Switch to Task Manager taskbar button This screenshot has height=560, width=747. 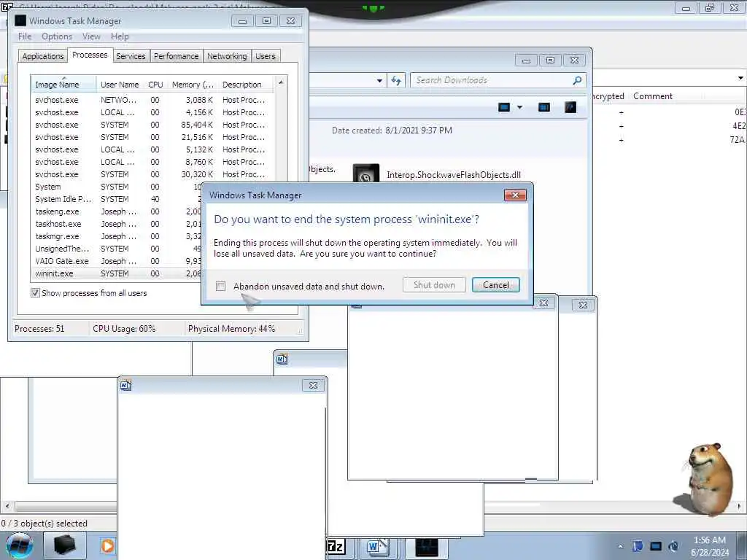coord(426,547)
